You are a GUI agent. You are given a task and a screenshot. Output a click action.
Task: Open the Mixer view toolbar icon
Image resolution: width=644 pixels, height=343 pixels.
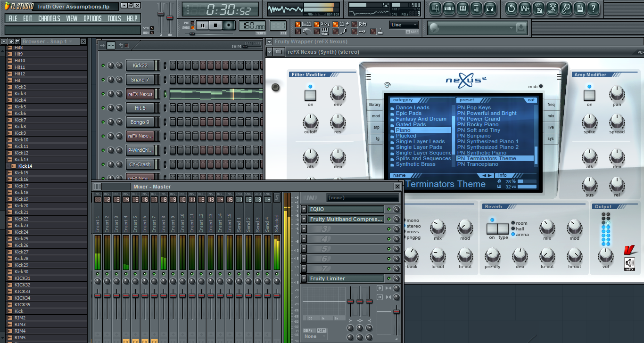click(490, 8)
